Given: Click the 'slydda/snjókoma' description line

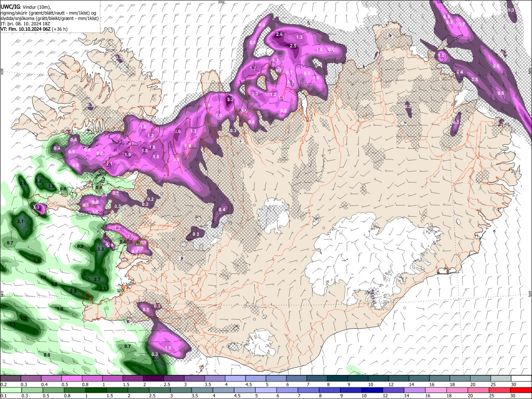Looking at the screenshot, I should [49, 18].
